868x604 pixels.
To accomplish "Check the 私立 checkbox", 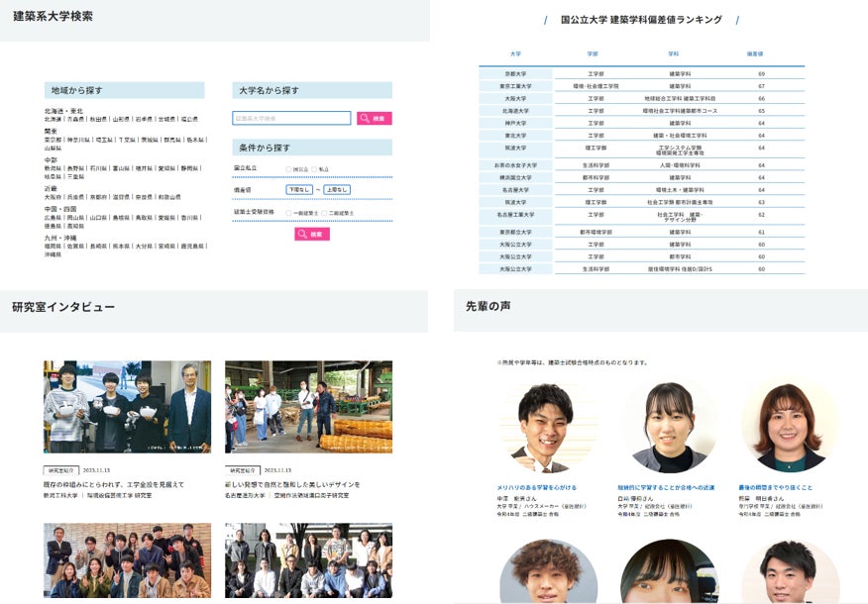I will [x=314, y=169].
